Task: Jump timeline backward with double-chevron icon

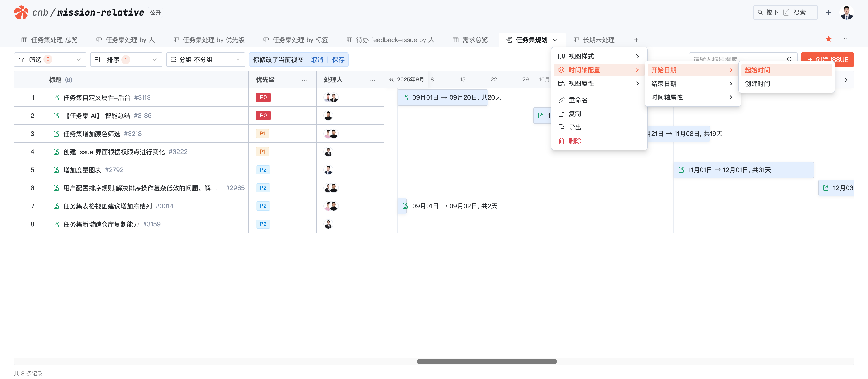Action: pyautogui.click(x=391, y=80)
